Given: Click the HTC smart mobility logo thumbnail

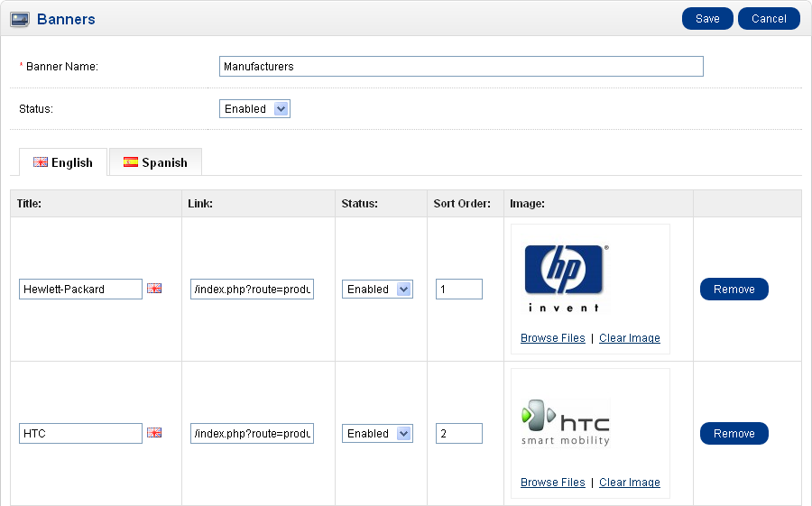Looking at the screenshot, I should click(566, 422).
